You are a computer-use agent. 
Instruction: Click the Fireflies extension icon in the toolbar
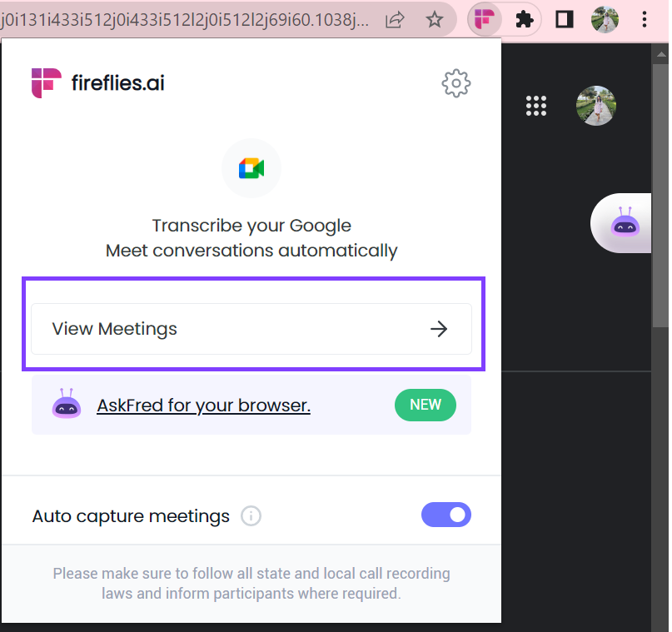484,19
